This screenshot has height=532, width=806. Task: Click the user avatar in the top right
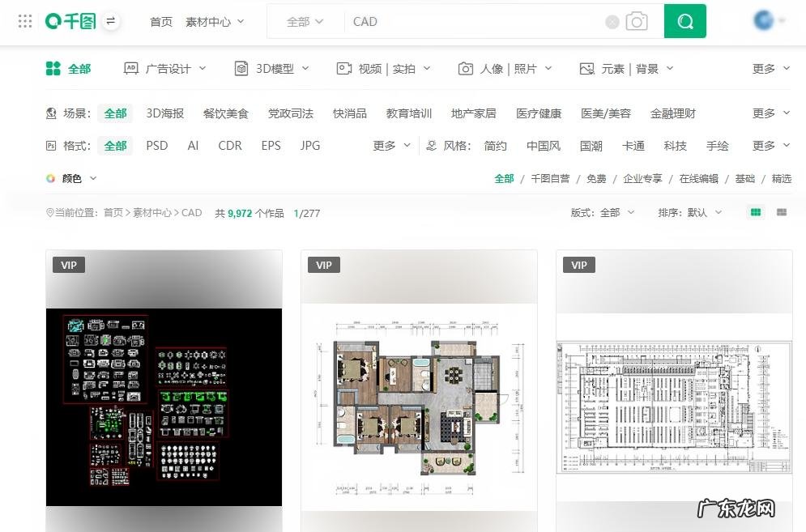point(762,21)
